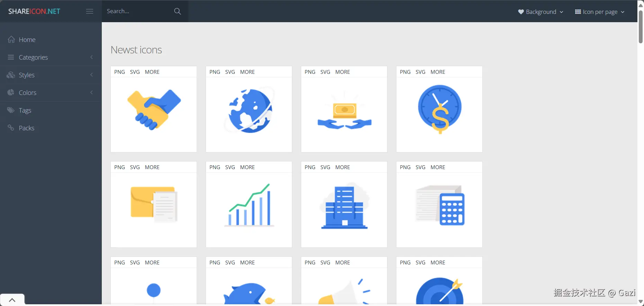Click the grid icon beside Icon per page
This screenshot has width=644, height=306.
(x=578, y=12)
